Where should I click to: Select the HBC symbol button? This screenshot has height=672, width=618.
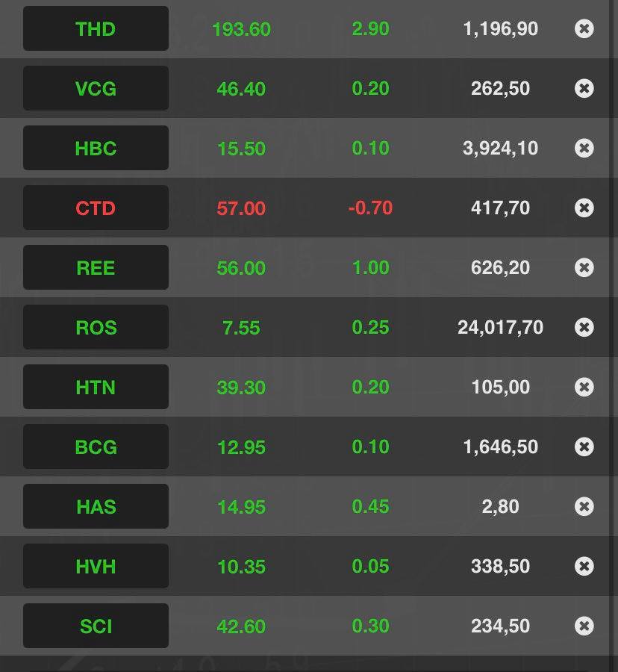click(96, 149)
